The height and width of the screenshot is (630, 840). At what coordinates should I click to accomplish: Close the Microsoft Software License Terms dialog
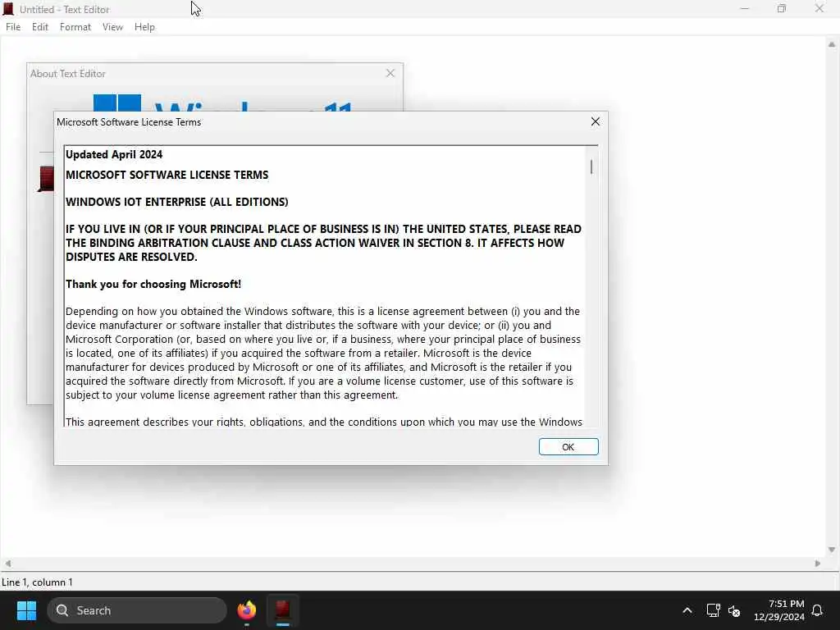coord(596,121)
